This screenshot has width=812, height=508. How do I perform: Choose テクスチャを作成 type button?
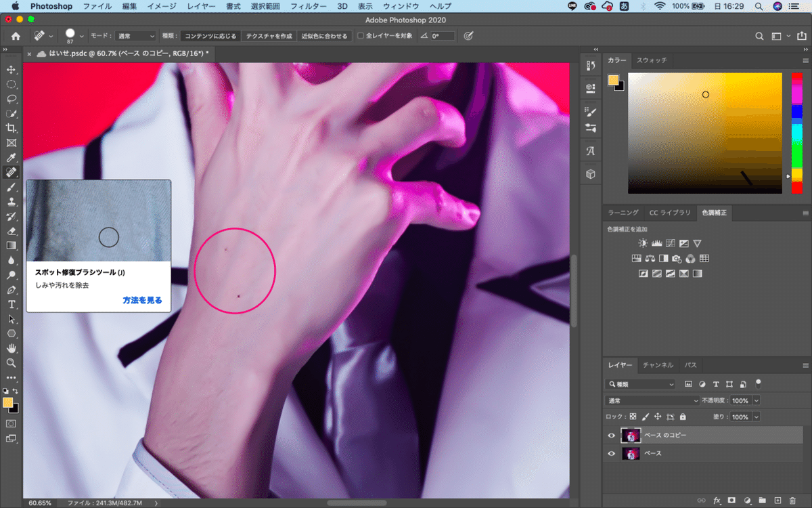[269, 36]
